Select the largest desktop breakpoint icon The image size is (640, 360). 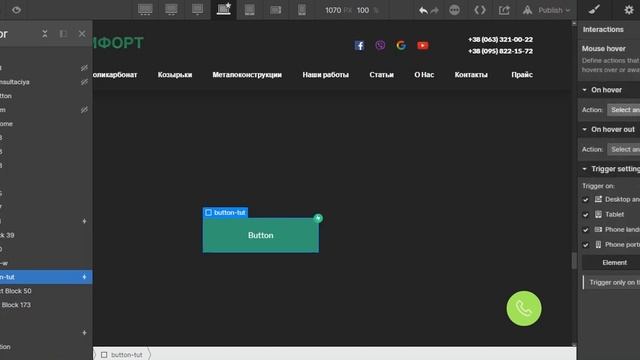(x=145, y=10)
